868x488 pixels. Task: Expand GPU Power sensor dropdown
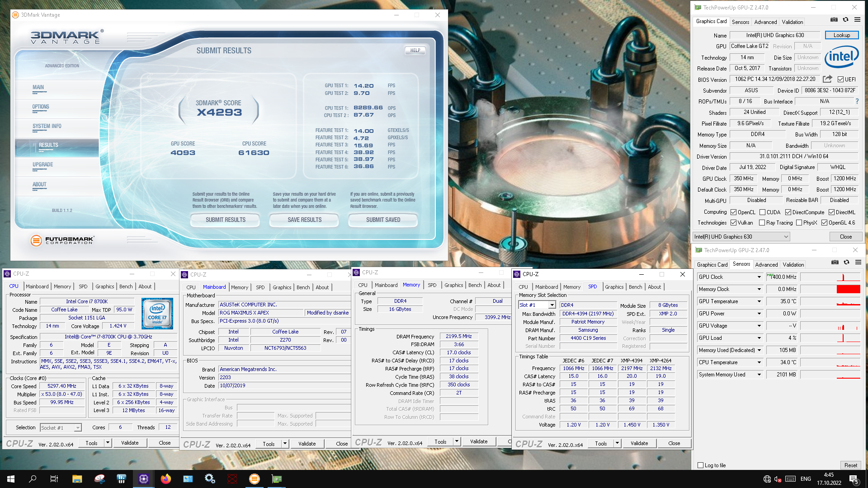pyautogui.click(x=759, y=314)
